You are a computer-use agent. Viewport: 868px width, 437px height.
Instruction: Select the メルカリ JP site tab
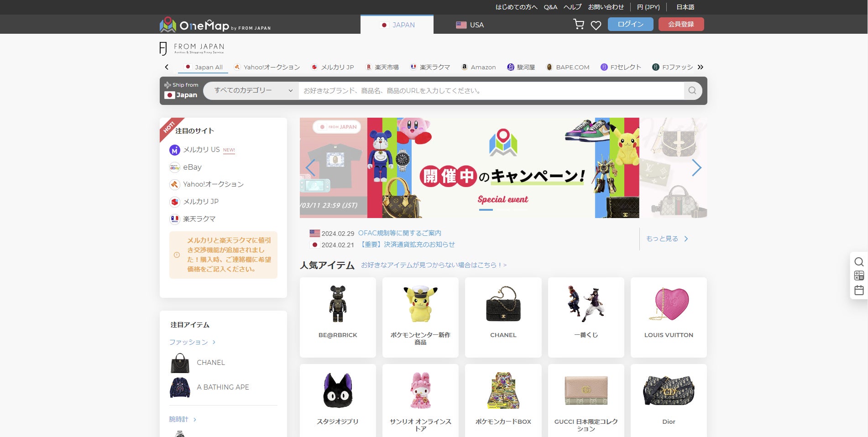point(332,67)
